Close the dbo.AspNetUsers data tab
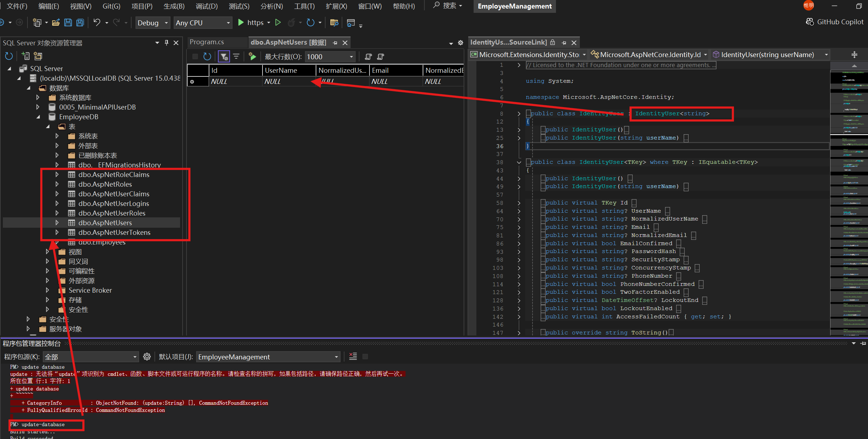Viewport: 868px width, 439px height. [345, 43]
